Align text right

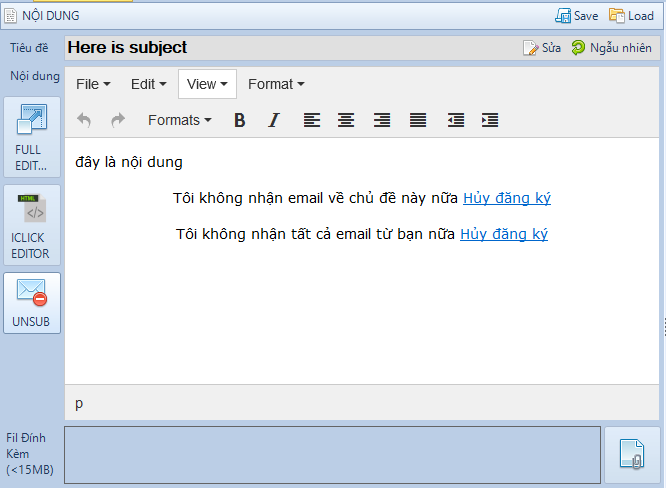click(382, 120)
